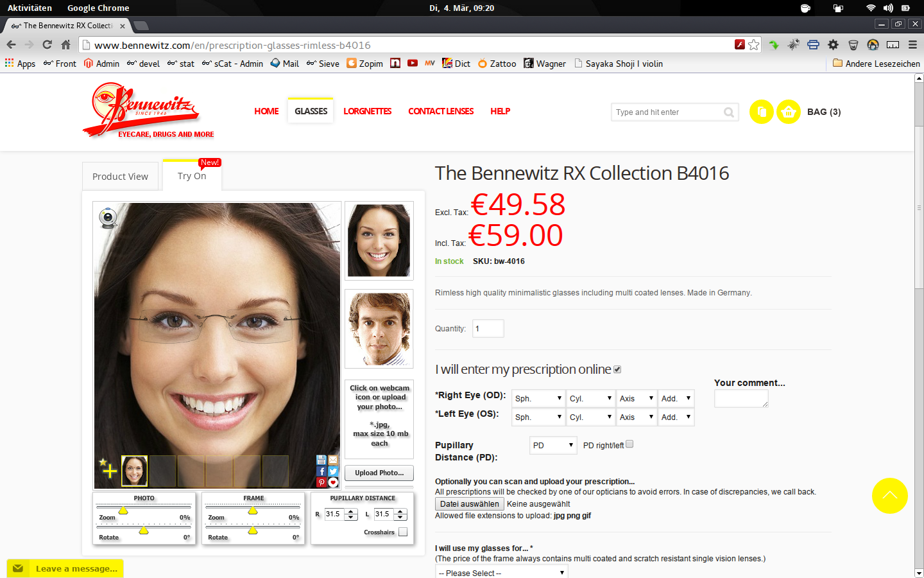This screenshot has height=578, width=924.
Task: Open the LORGNETTES menu item
Action: 367,111
